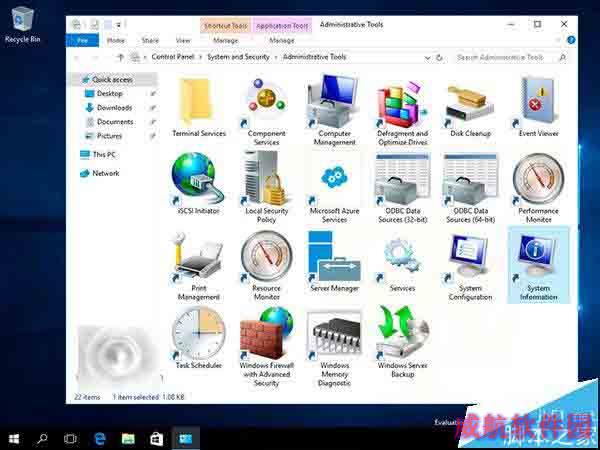Open the Windows Start menu
The image size is (600, 450).
coord(14,439)
